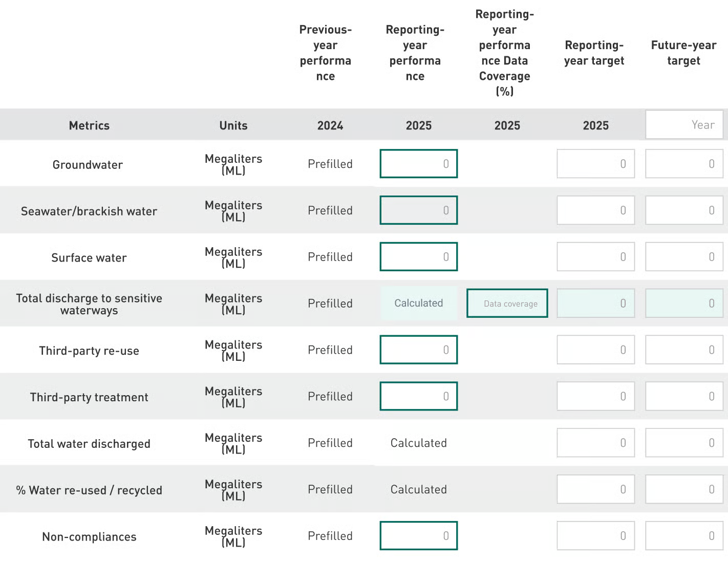This screenshot has height=562, width=728.
Task: Select Third-party treatment reporting-year performance field
Action: click(418, 396)
